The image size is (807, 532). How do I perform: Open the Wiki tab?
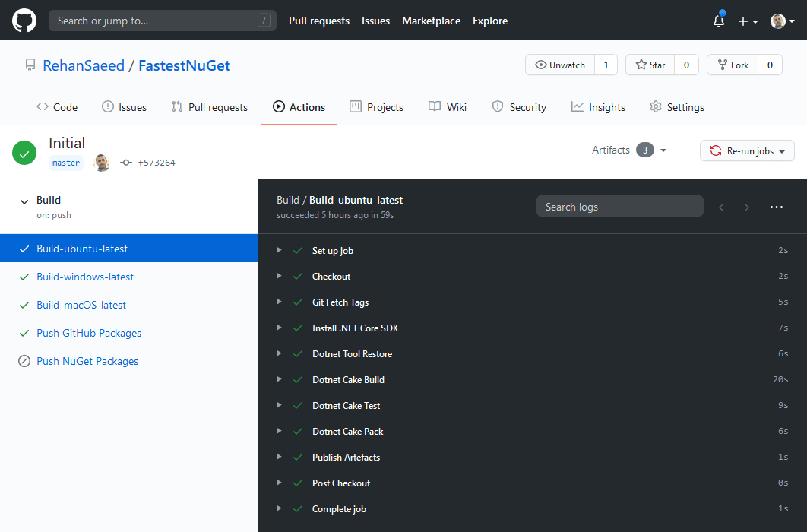click(x=448, y=107)
